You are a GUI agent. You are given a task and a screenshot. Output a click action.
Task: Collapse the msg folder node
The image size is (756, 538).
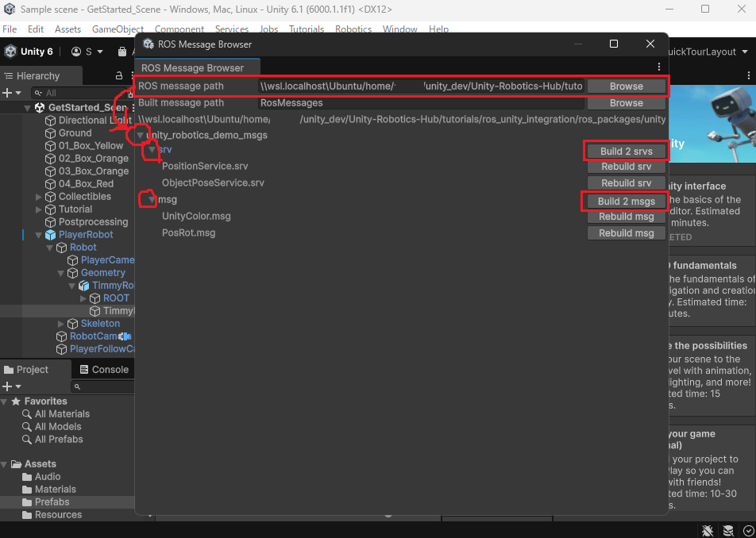[x=152, y=199]
